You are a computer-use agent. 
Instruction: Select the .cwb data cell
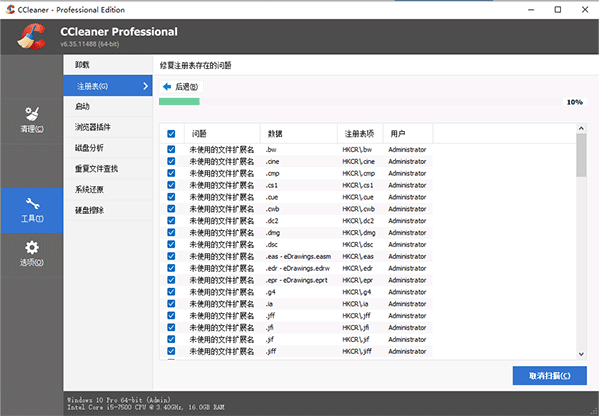tap(273, 209)
